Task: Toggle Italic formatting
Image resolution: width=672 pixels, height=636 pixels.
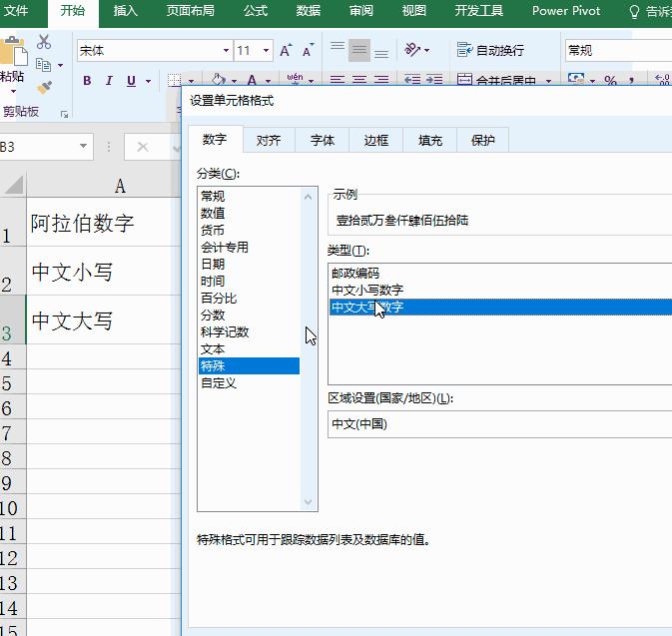Action: pyautogui.click(x=109, y=81)
